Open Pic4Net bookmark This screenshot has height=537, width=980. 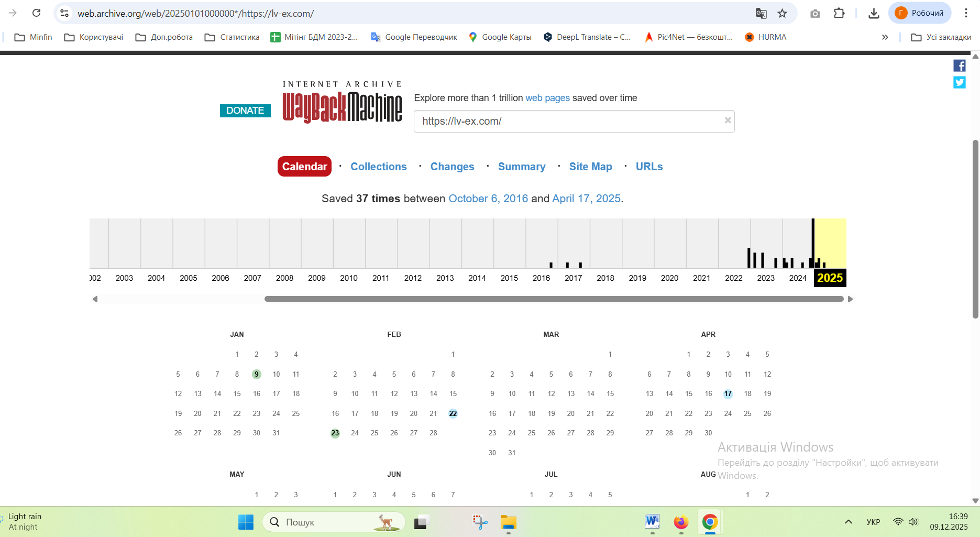point(688,37)
